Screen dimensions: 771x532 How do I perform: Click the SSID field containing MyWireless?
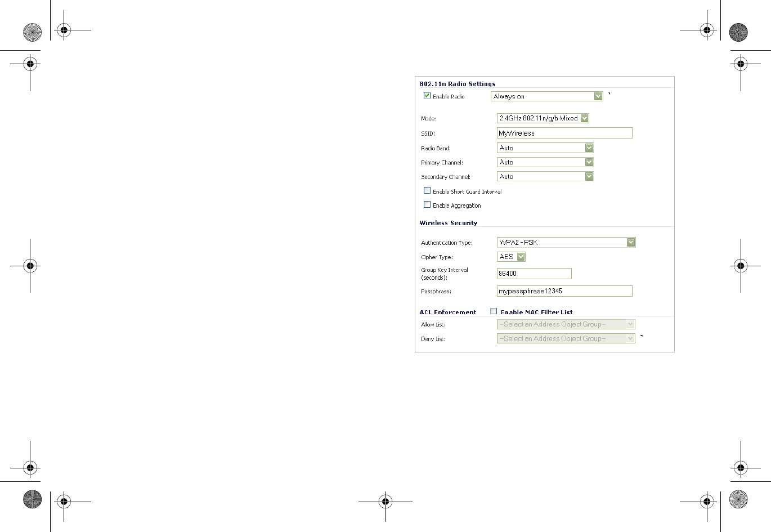pyautogui.click(x=564, y=133)
